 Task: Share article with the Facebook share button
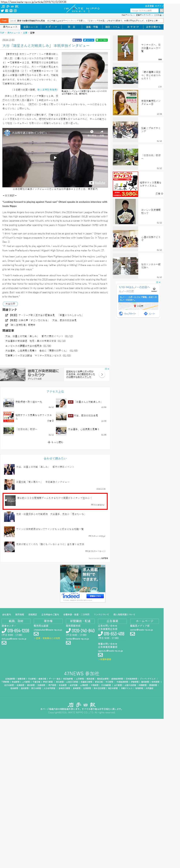tap(77, 40)
